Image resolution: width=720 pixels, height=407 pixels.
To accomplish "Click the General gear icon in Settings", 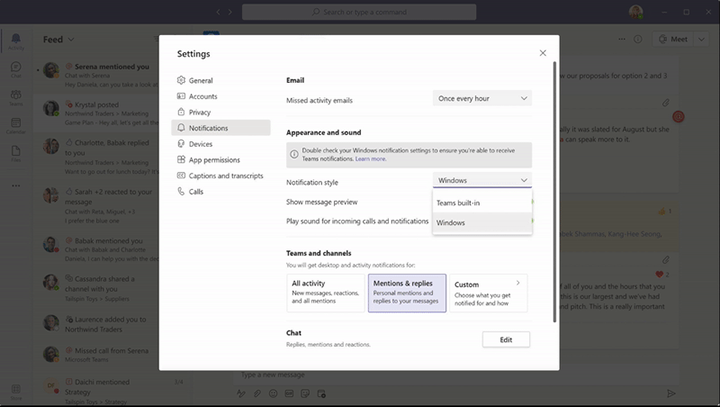I will click(x=181, y=80).
